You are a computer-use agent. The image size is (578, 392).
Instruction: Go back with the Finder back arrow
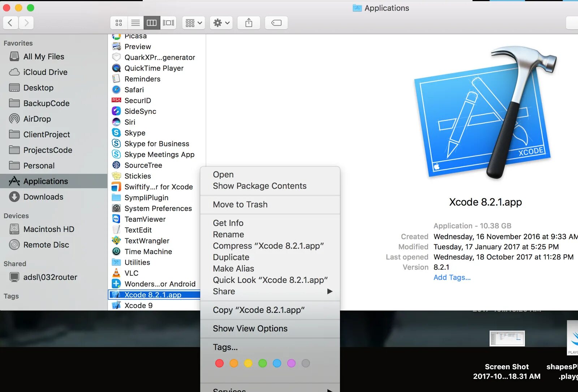click(x=10, y=23)
